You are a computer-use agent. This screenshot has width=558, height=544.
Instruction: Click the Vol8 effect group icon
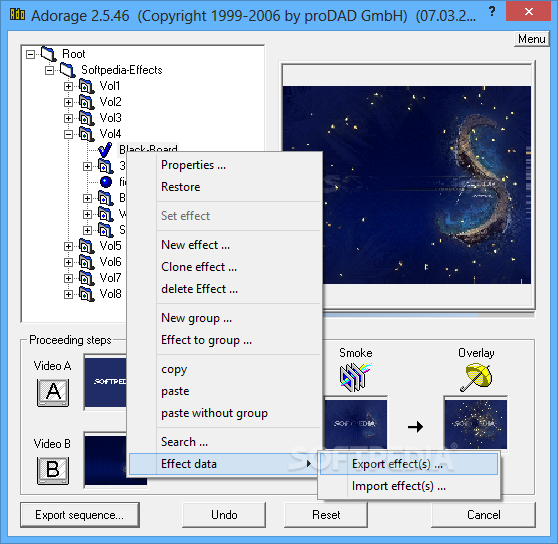86,294
